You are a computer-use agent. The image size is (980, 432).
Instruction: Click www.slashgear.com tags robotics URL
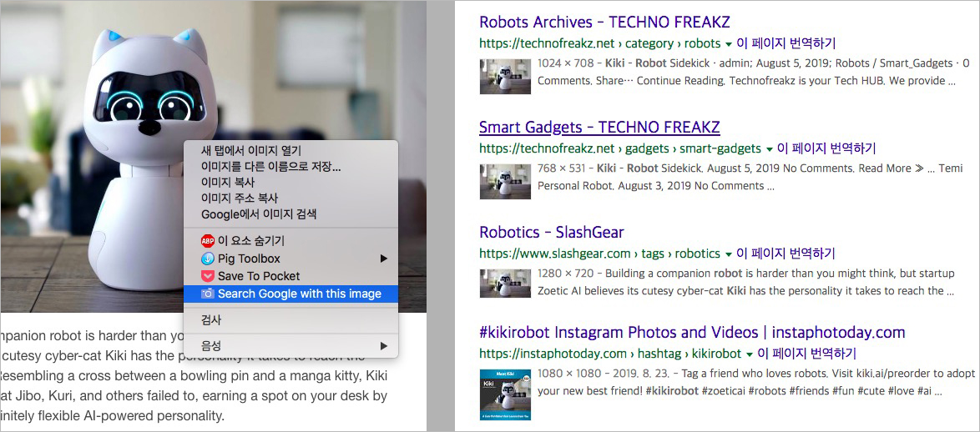point(600,254)
